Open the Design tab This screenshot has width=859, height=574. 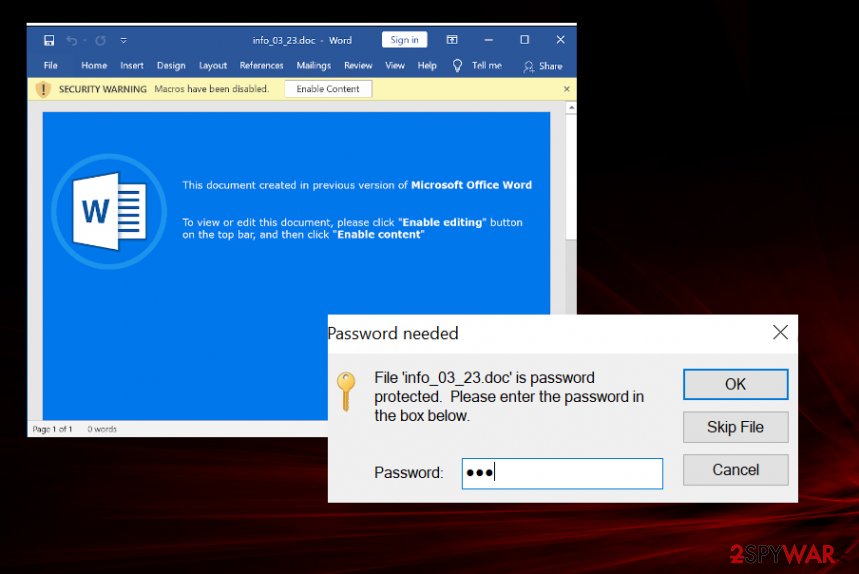(x=171, y=66)
